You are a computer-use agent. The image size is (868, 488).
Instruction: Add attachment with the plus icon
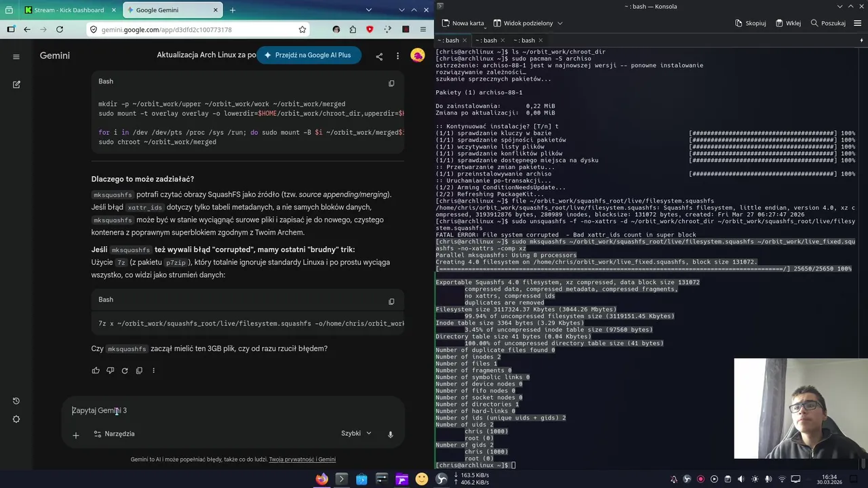76,434
